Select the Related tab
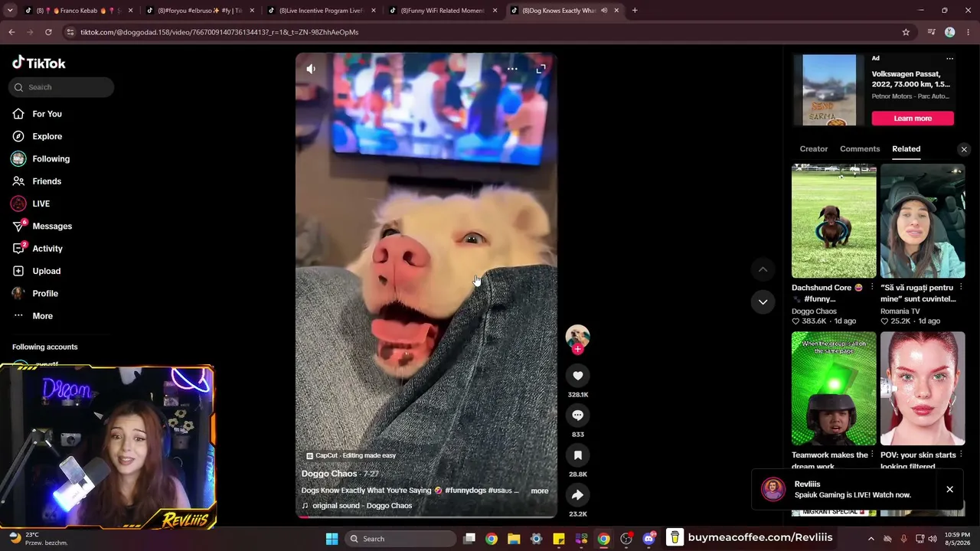This screenshot has width=980, height=551. coord(906,149)
